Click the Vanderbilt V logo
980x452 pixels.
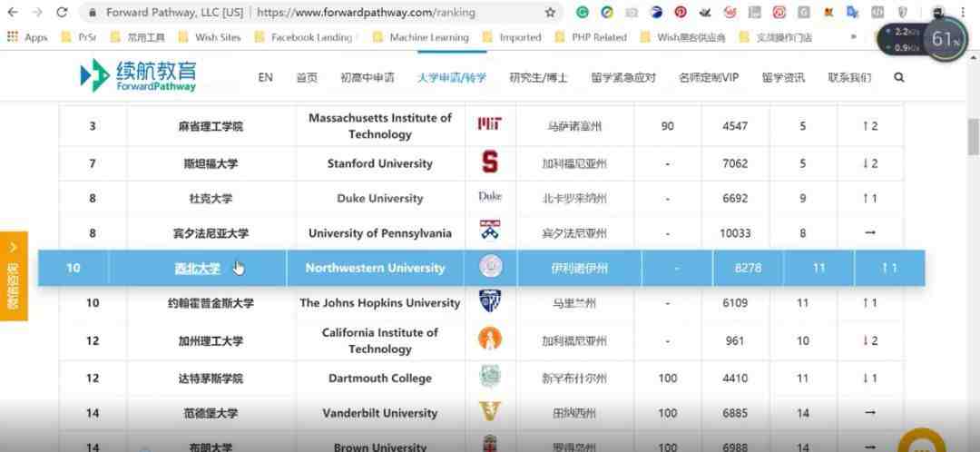click(x=490, y=411)
